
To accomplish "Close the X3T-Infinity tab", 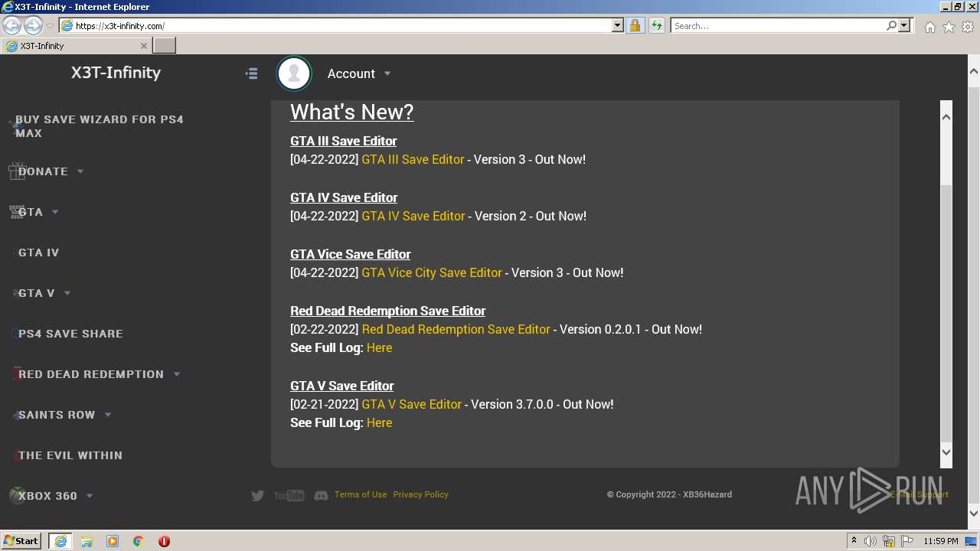I will pyautogui.click(x=143, y=46).
